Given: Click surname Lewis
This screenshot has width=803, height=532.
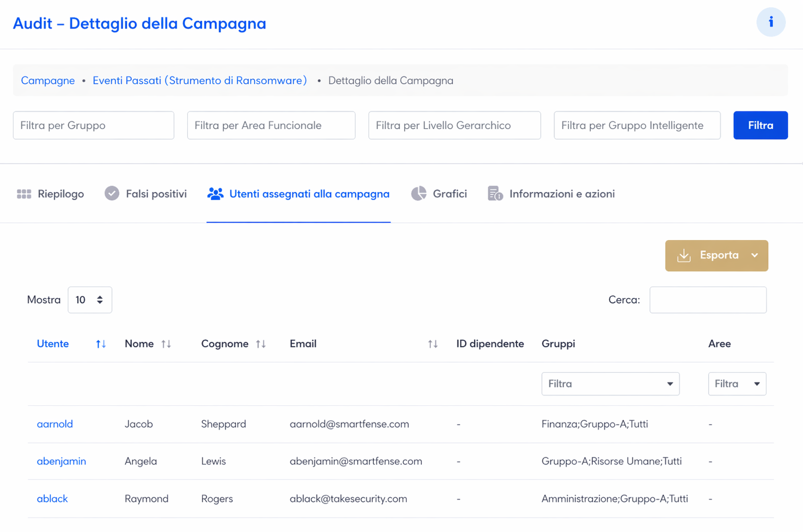Looking at the screenshot, I should (x=214, y=461).
